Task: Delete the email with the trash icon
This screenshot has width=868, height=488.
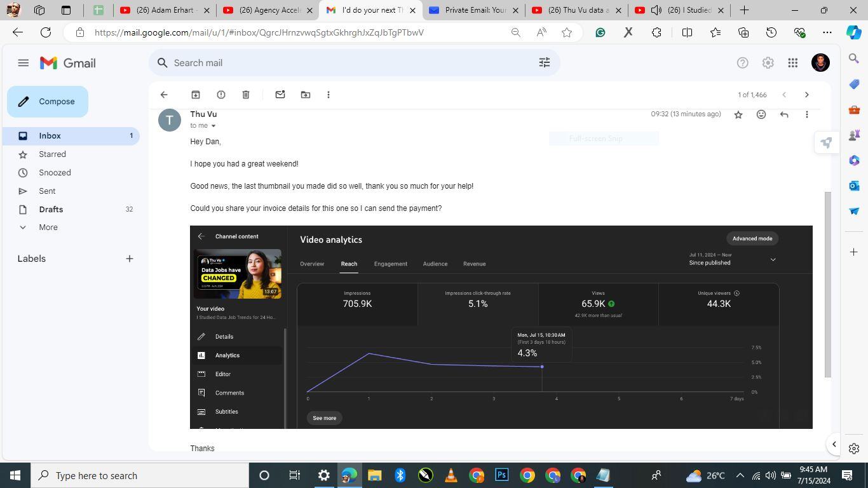Action: 246,95
